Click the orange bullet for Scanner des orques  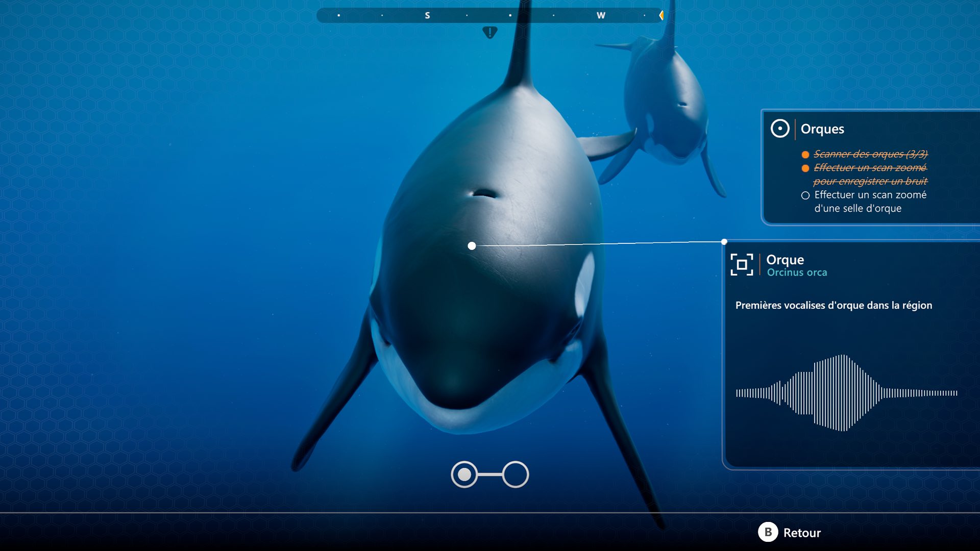tap(805, 155)
